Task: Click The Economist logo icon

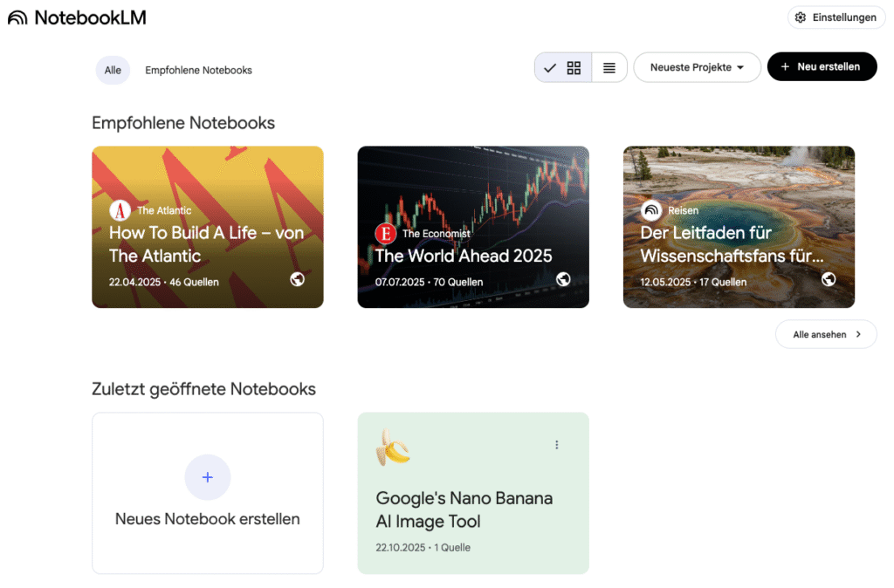Action: pyautogui.click(x=385, y=234)
